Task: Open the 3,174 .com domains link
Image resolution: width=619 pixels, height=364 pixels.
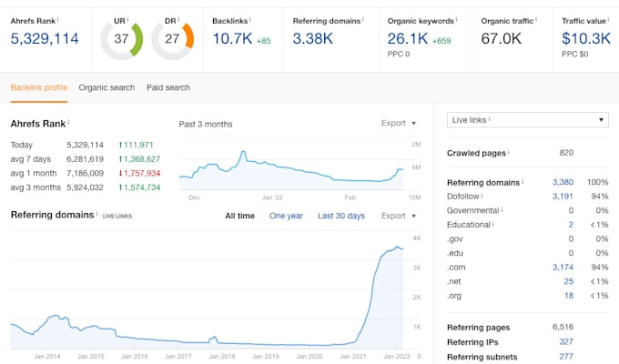Action: click(563, 268)
